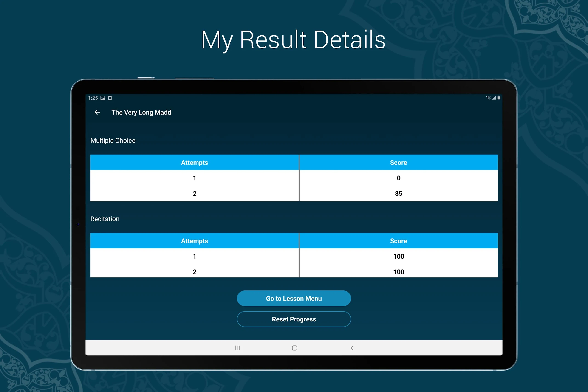Image resolution: width=588 pixels, height=392 pixels.
Task: Tap the Wi-Fi status icon
Action: [x=488, y=98]
